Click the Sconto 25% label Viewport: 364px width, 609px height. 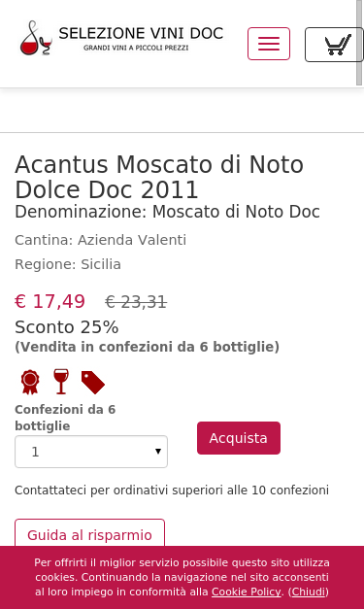coord(66,327)
